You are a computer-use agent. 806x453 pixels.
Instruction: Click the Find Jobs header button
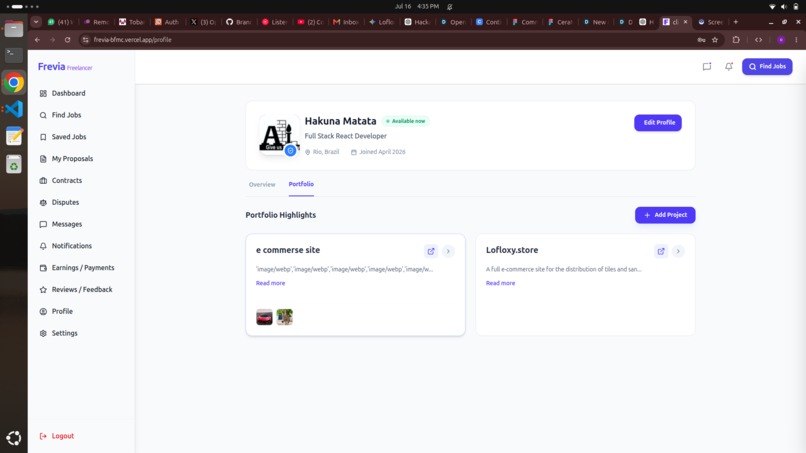pyautogui.click(x=767, y=66)
